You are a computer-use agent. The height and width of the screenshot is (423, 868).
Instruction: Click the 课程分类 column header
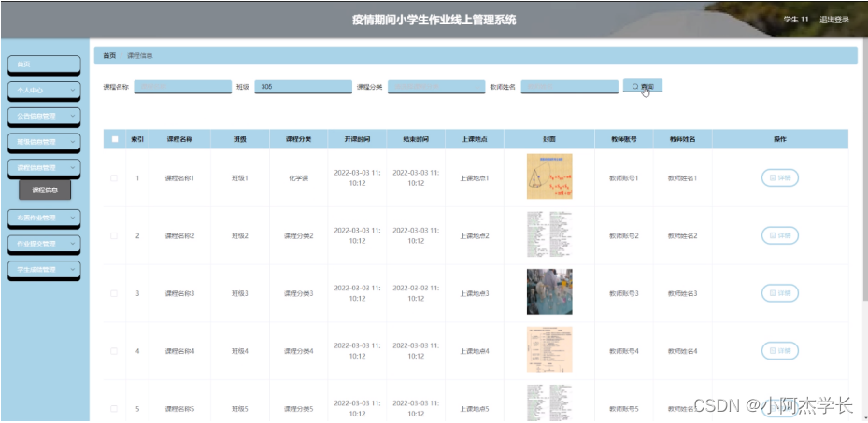pyautogui.click(x=298, y=139)
